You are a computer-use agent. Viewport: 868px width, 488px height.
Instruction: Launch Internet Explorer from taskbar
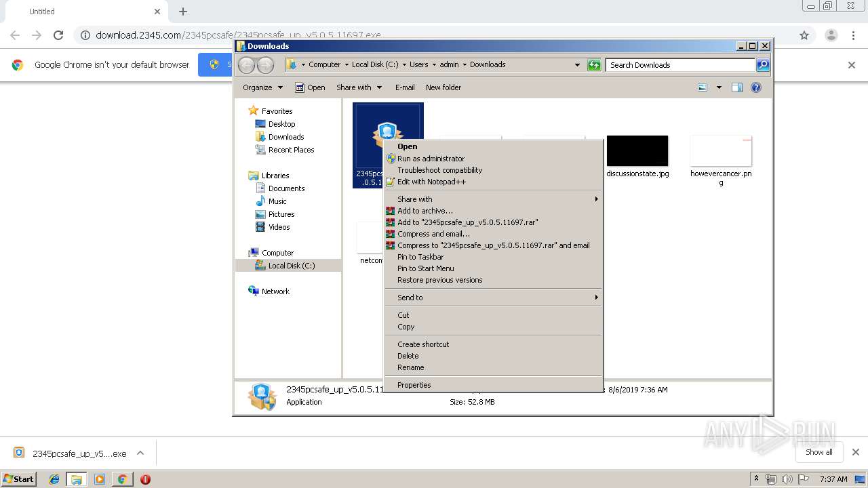(x=54, y=479)
